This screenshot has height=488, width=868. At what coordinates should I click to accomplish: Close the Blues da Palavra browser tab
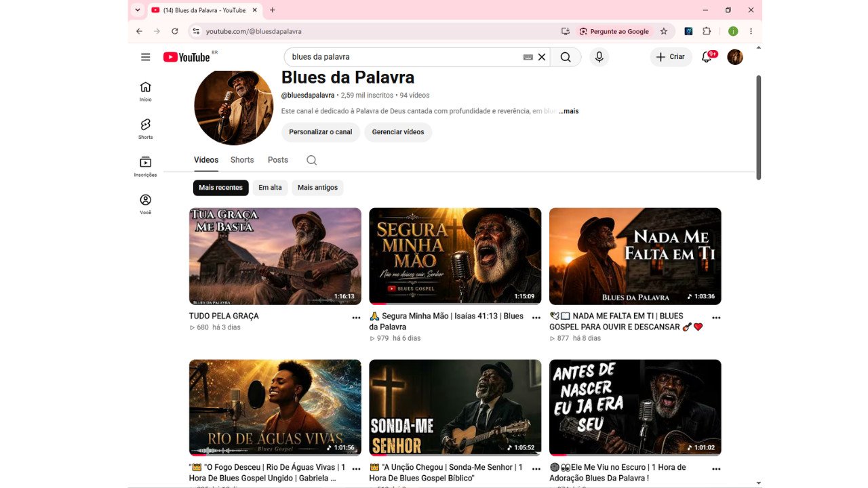255,10
